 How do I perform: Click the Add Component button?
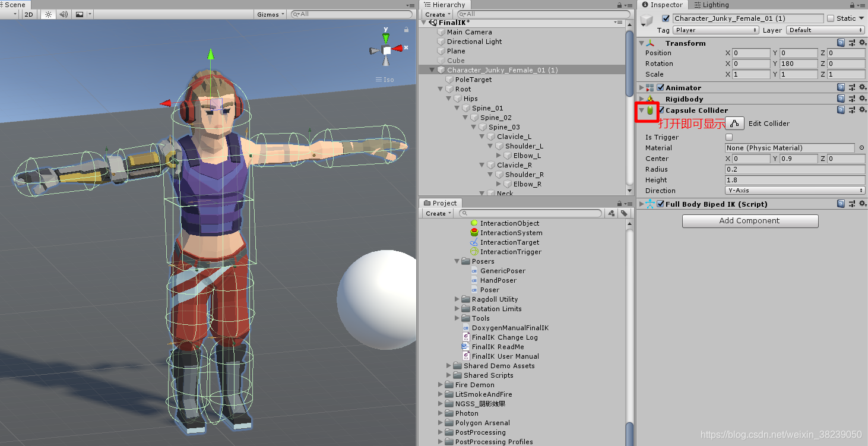[750, 220]
